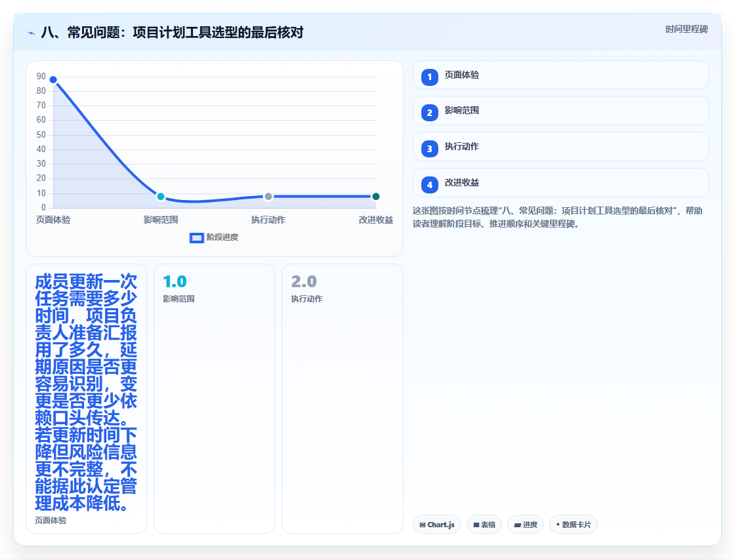Image resolution: width=735 pixels, height=560 pixels.
Task: Click the number 2 badge for 影响范围
Action: (x=429, y=112)
